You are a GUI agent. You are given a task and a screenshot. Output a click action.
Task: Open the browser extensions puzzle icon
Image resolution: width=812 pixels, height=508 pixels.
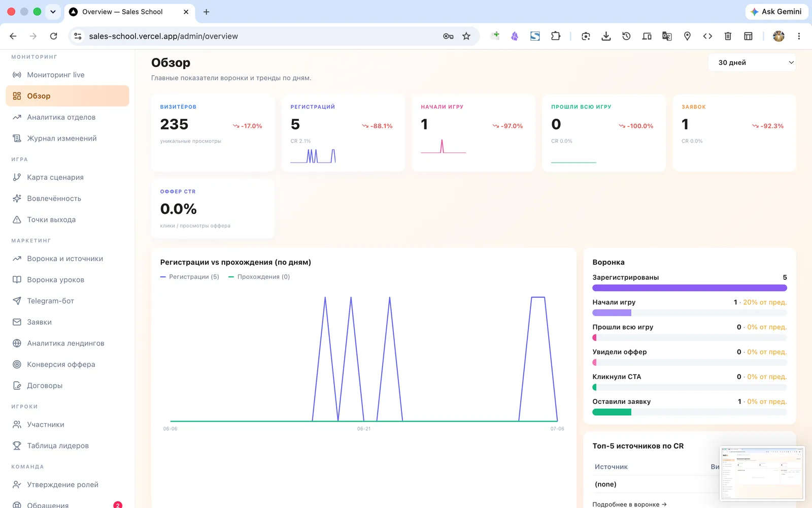point(556,36)
